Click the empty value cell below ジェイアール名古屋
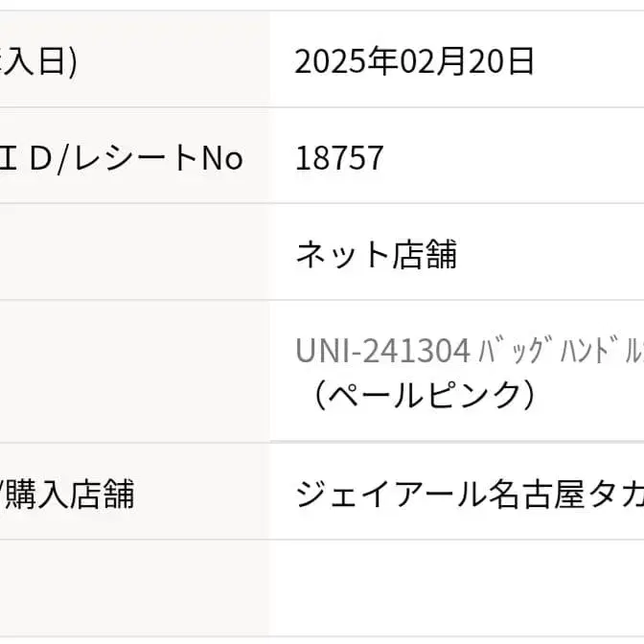This screenshot has width=644, height=644. (456, 586)
